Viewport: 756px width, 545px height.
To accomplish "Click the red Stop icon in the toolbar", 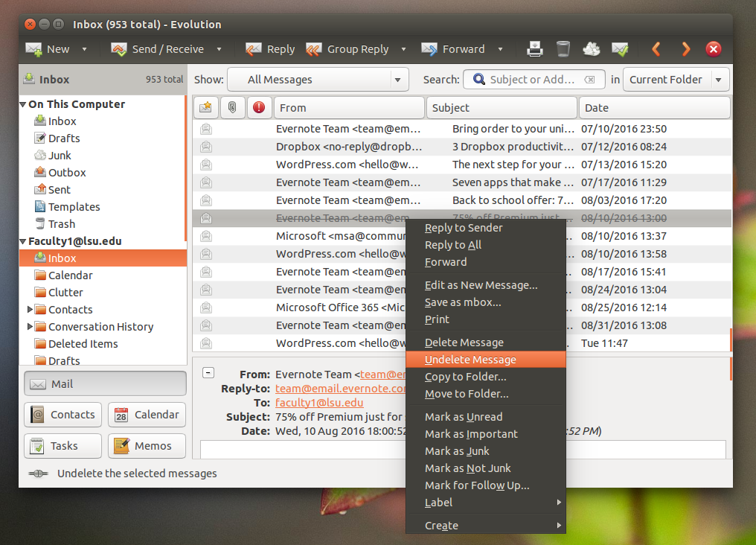I will click(713, 49).
